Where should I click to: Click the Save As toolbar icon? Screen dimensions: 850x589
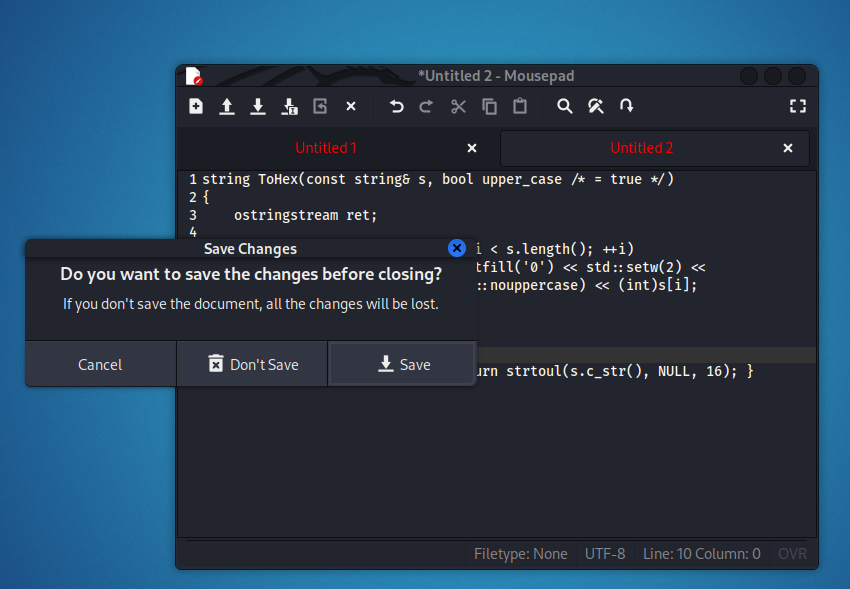(289, 106)
